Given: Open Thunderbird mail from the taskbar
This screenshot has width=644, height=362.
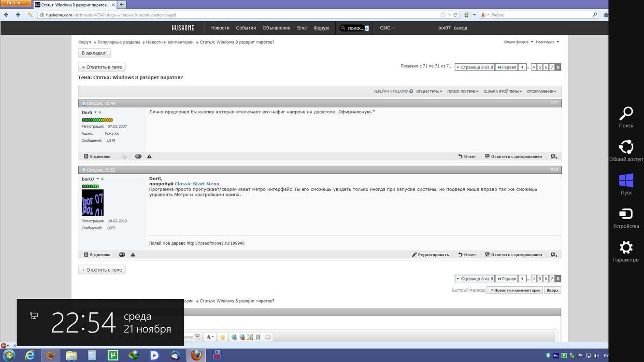Looking at the screenshot, I should (x=175, y=355).
